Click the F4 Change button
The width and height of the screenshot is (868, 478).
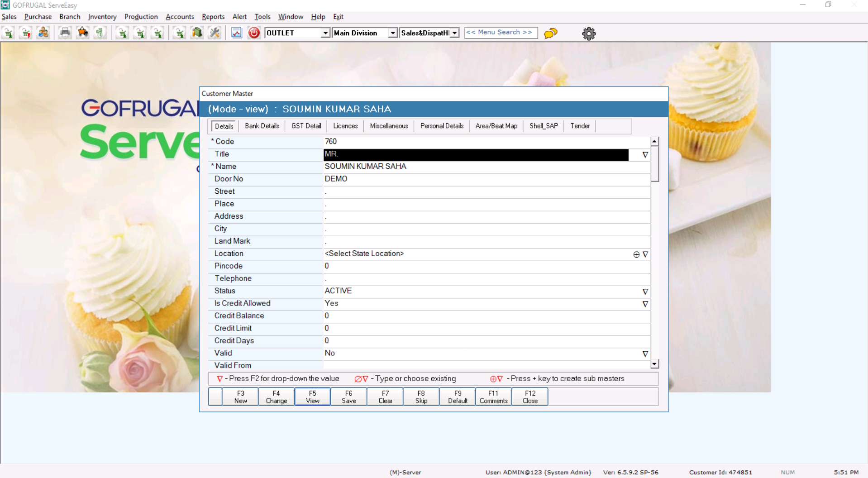(x=276, y=397)
